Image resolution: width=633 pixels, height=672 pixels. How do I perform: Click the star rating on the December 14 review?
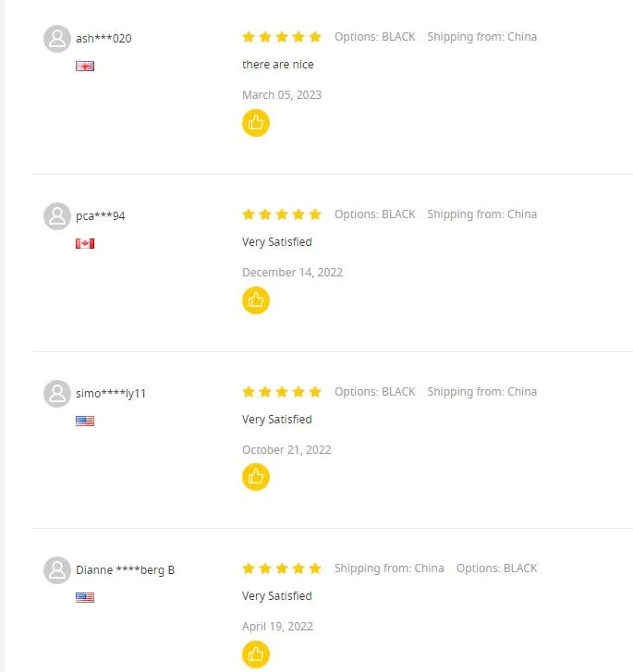(282, 214)
